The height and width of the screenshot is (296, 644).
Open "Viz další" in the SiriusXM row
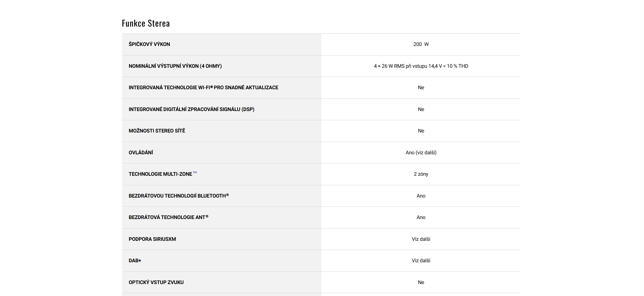[x=421, y=239]
